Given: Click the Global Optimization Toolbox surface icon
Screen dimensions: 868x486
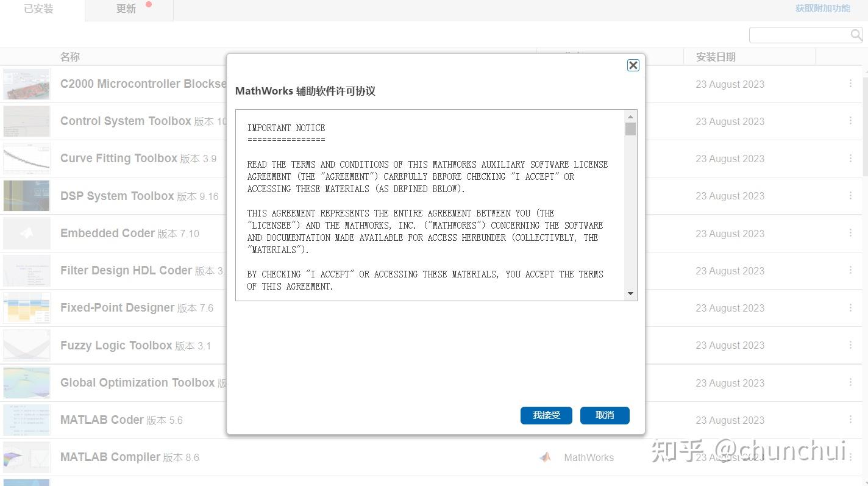Looking at the screenshot, I should [x=26, y=382].
